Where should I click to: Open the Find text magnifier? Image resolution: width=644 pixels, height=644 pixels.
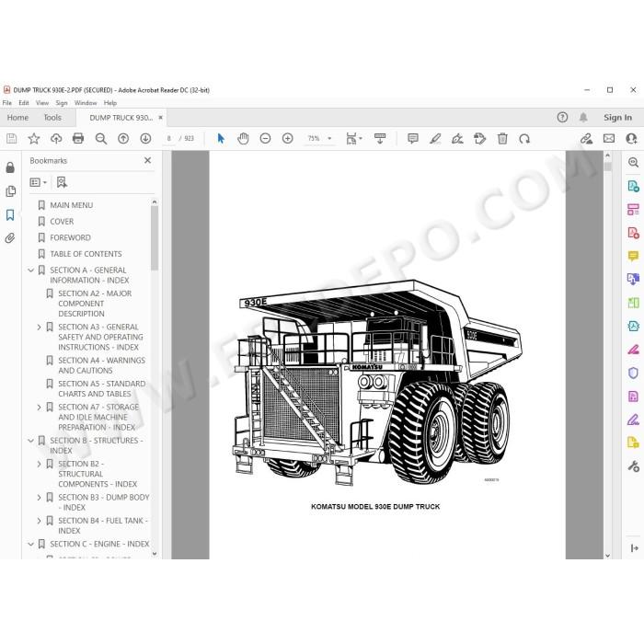100,139
